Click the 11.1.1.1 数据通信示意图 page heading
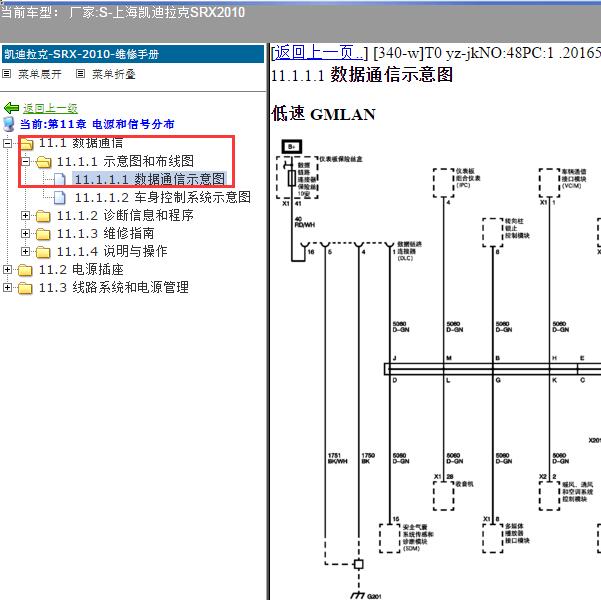601x600 pixels. tap(362, 74)
